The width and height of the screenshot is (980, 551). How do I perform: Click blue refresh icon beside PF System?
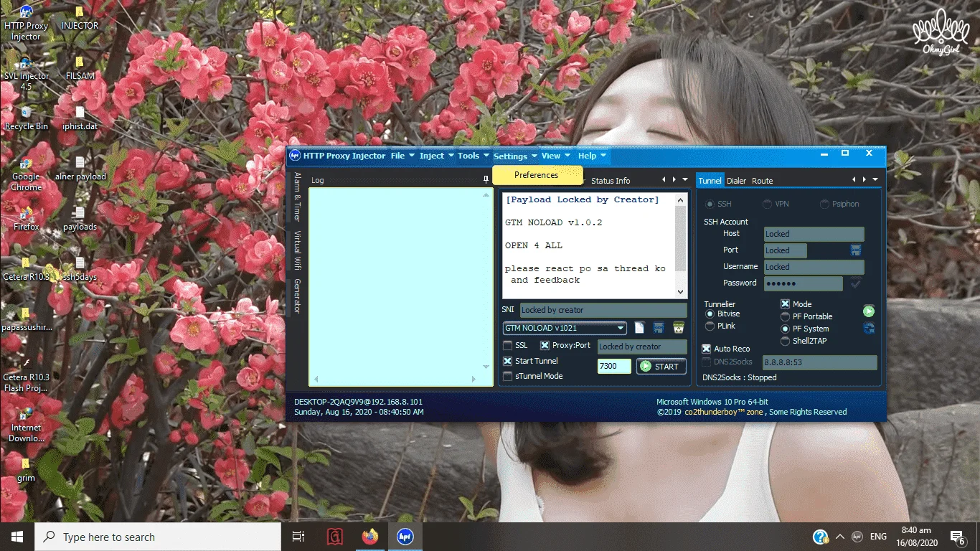tap(869, 329)
